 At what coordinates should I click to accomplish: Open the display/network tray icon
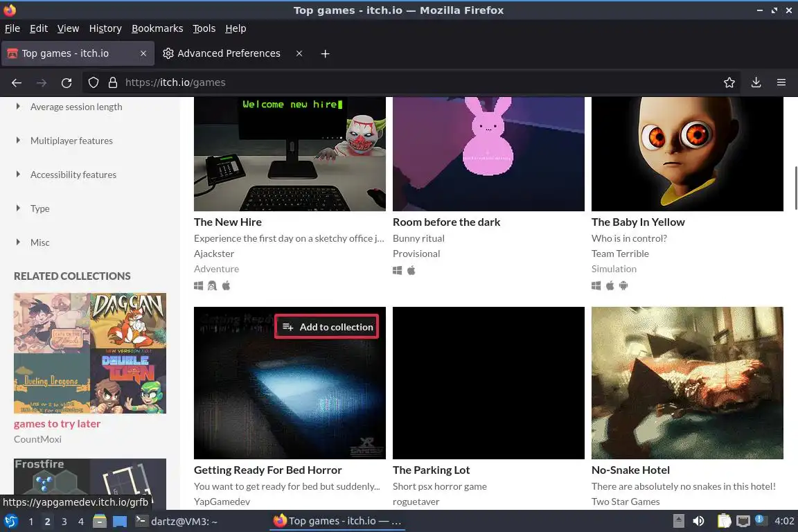point(743,522)
